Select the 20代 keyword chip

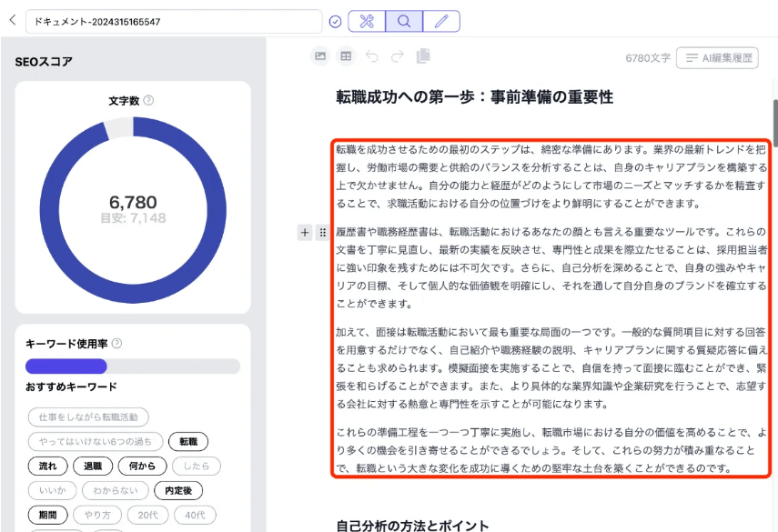(x=147, y=515)
